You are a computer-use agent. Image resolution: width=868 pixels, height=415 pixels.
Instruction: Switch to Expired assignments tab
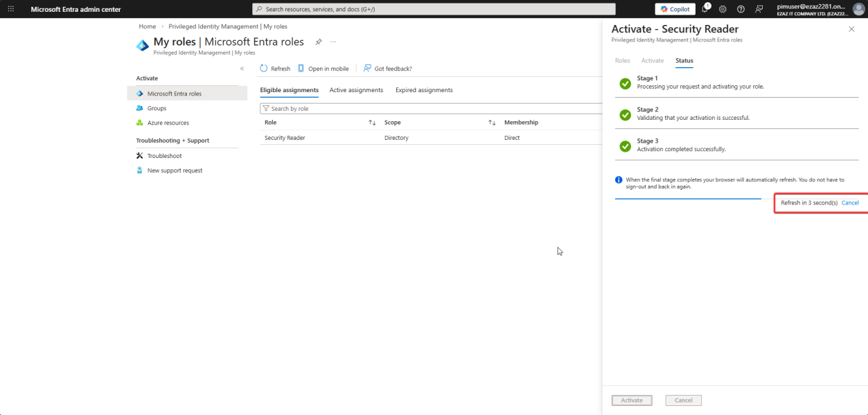(424, 90)
